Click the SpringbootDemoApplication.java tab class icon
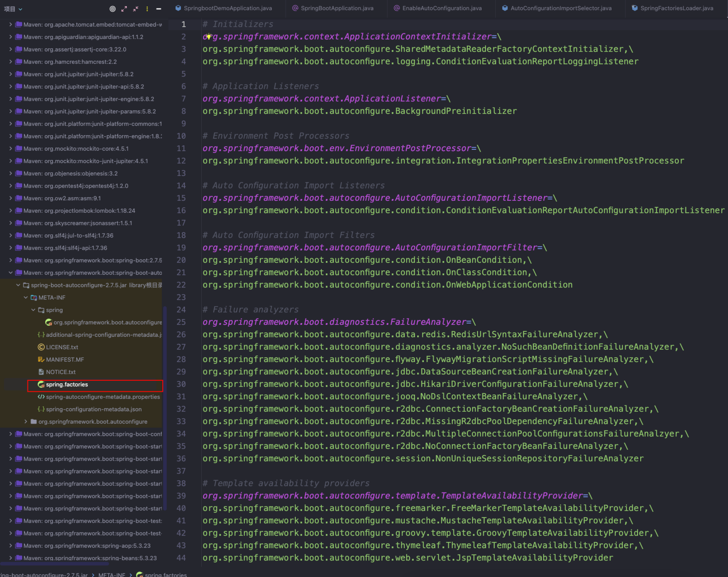The height and width of the screenshot is (577, 728). point(178,8)
